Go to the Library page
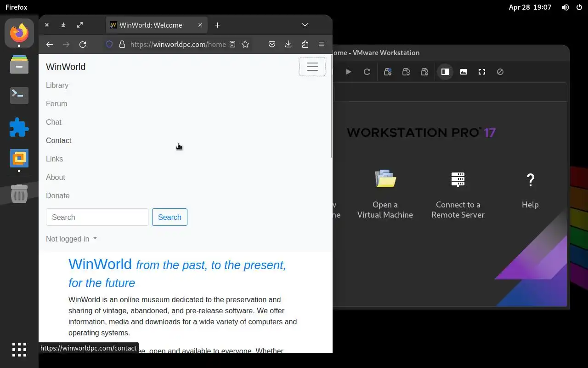 pos(57,85)
